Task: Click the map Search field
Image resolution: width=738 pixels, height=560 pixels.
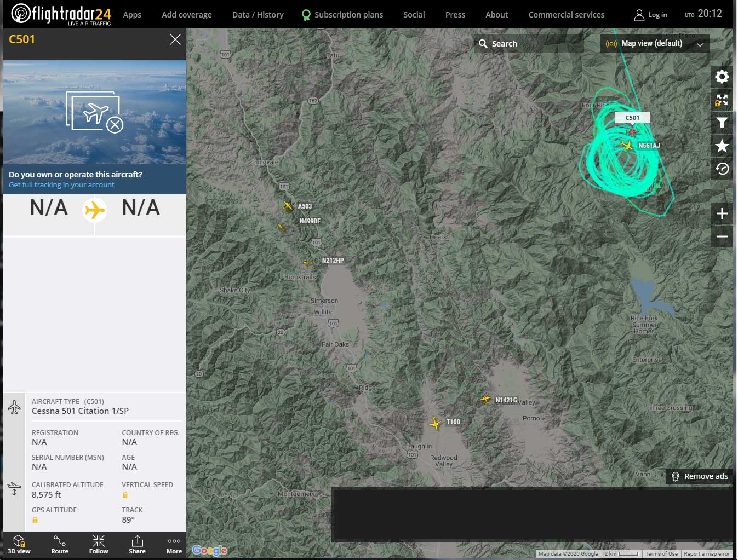Action: pos(529,44)
